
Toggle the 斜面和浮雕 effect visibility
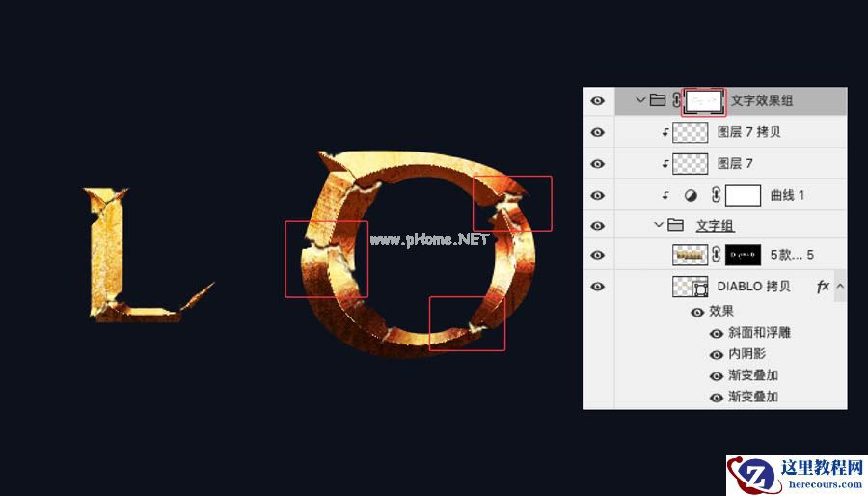717,333
